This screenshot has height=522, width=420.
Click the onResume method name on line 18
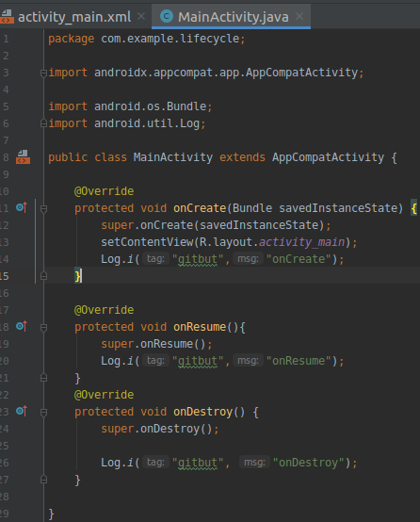point(200,327)
